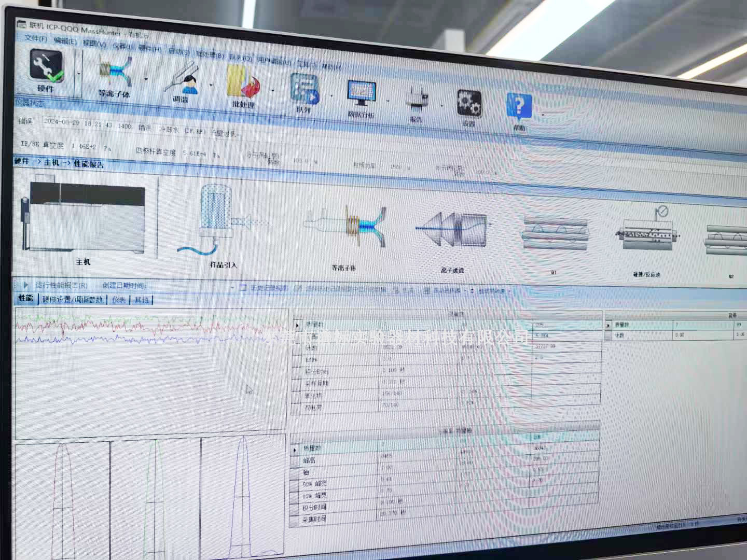The height and width of the screenshot is (560, 747).
Task: Switch to the 仪表 tab
Action: coord(119,300)
